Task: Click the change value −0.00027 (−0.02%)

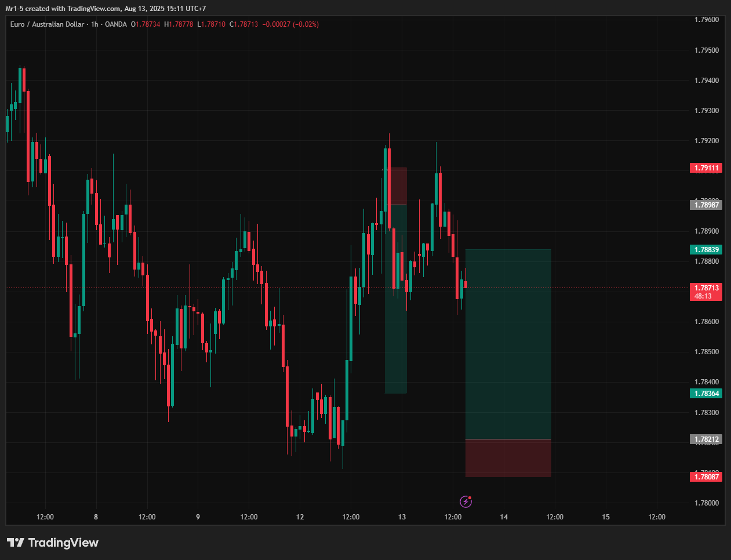Action: [290, 24]
